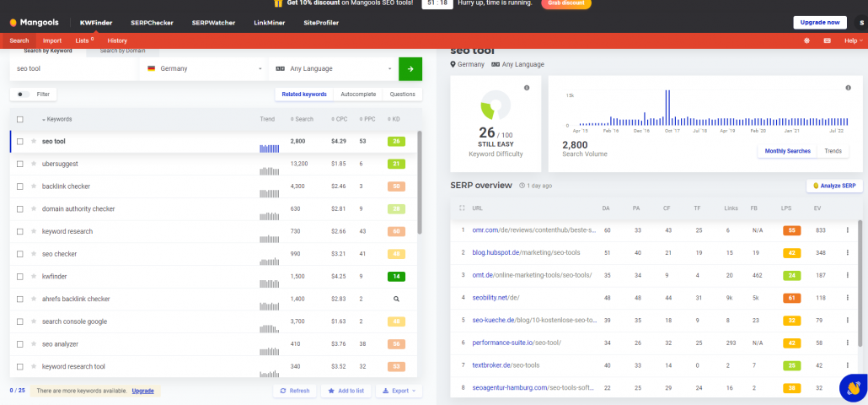Open the History menu item
The width and height of the screenshot is (868, 405).
coord(117,40)
